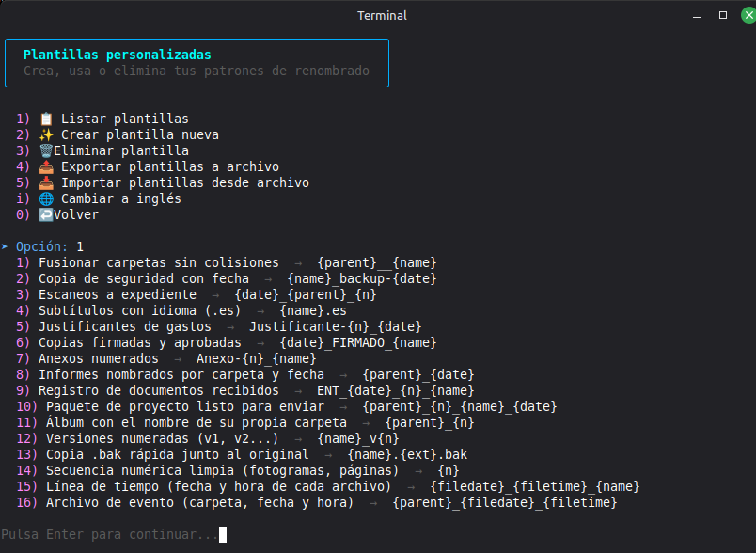This screenshot has height=553, width=756.
Task: Click 'Registro de documentos recibidos' template name
Action: pos(159,390)
